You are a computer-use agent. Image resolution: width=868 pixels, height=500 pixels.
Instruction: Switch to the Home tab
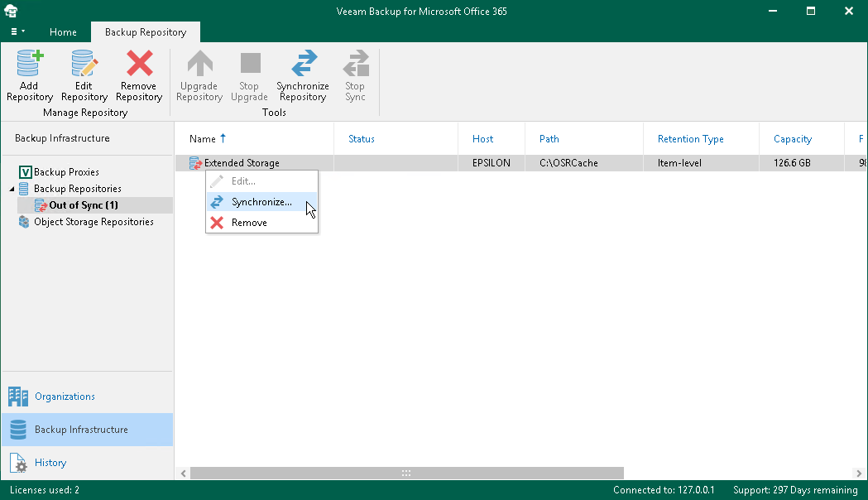tap(63, 32)
